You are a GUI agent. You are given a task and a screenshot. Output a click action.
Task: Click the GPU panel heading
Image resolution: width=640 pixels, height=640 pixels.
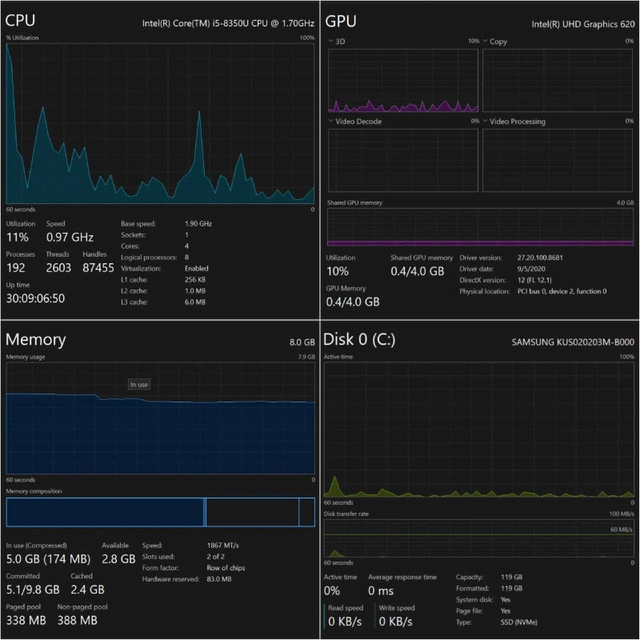click(343, 19)
